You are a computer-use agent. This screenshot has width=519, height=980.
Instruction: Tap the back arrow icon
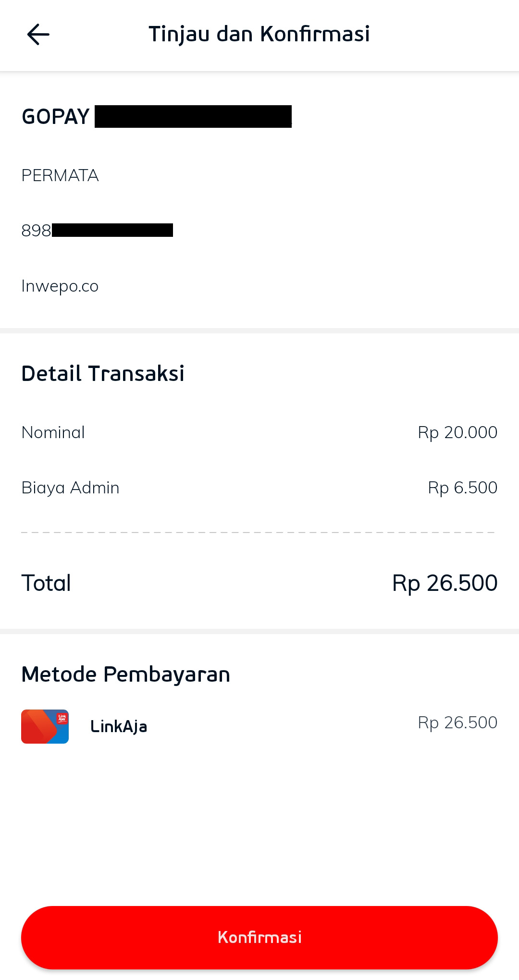coord(38,35)
